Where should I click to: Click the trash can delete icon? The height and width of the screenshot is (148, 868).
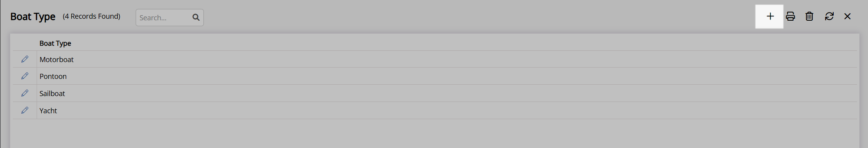(810, 16)
